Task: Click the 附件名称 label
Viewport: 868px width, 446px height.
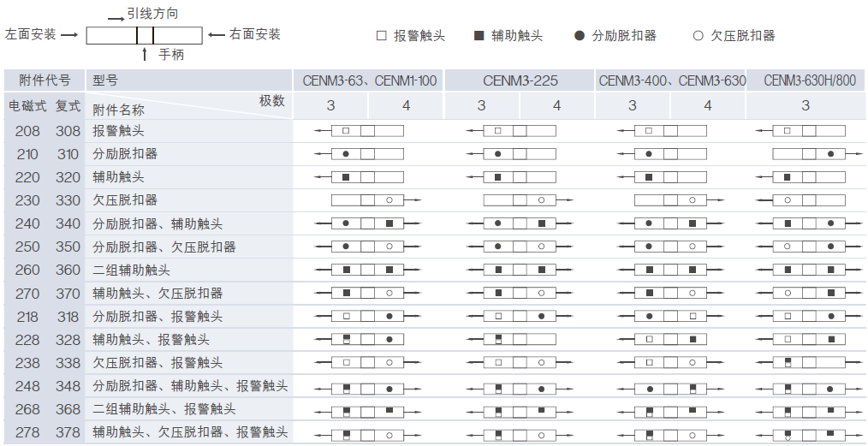Action: pos(118,110)
